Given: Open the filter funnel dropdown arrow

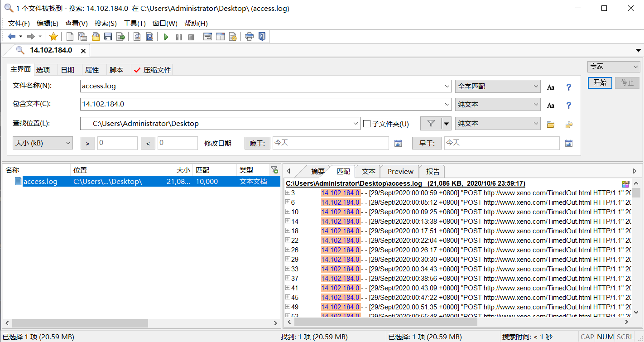Looking at the screenshot, I should tap(447, 123).
